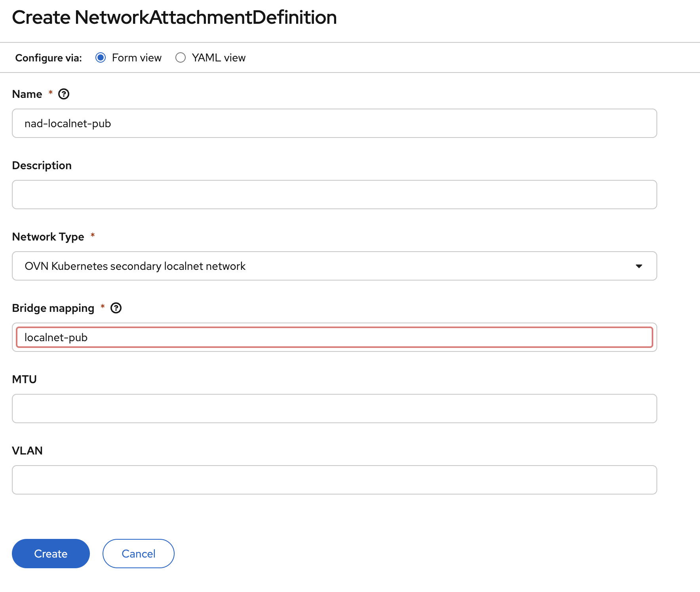Create the NetworkAttachmentDefinition
The width and height of the screenshot is (700, 592).
pos(51,554)
